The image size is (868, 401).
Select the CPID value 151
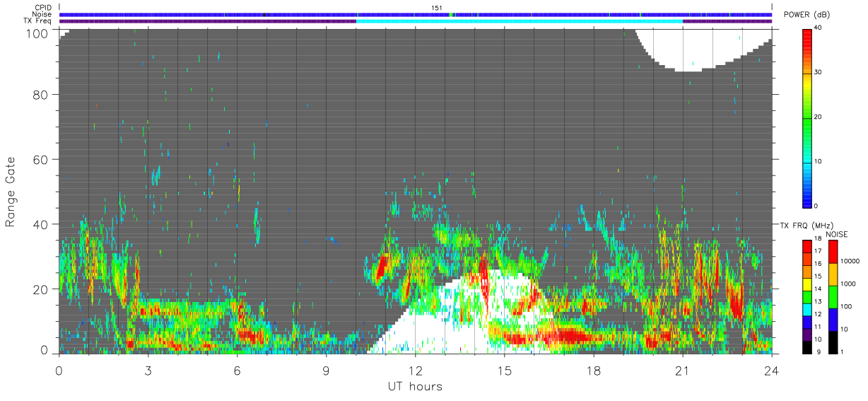coord(437,8)
